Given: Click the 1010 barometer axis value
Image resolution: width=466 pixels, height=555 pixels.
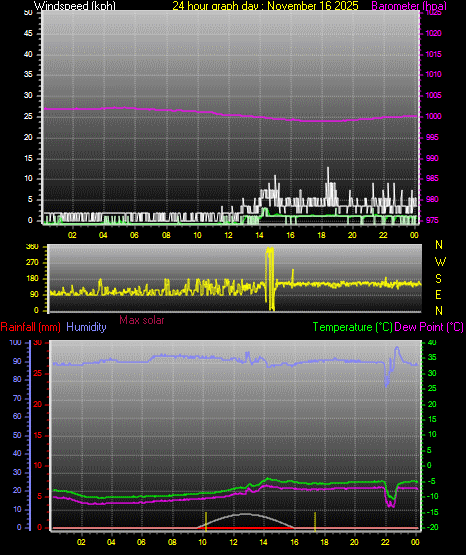Looking at the screenshot, I should pos(433,74).
